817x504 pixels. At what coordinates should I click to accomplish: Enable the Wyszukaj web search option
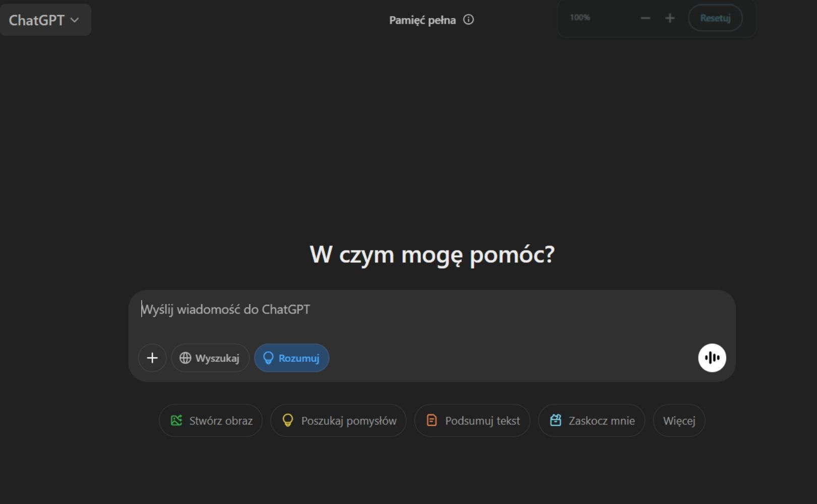tap(210, 358)
